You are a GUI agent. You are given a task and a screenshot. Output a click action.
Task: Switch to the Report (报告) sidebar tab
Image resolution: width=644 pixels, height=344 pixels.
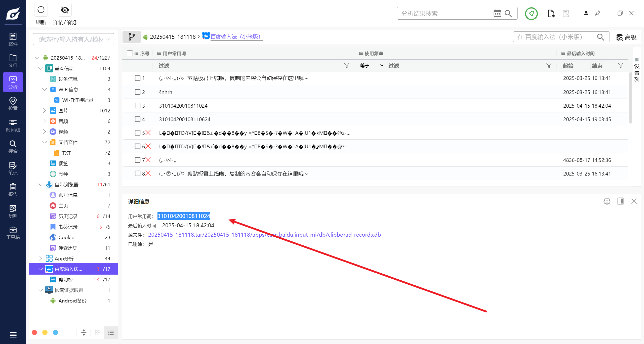(x=13, y=190)
